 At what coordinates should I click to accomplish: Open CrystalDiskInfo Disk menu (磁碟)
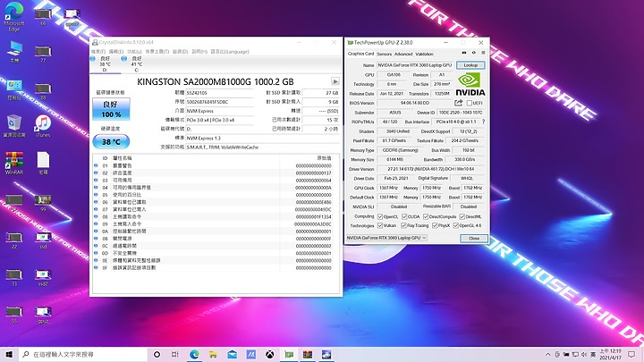[180, 52]
